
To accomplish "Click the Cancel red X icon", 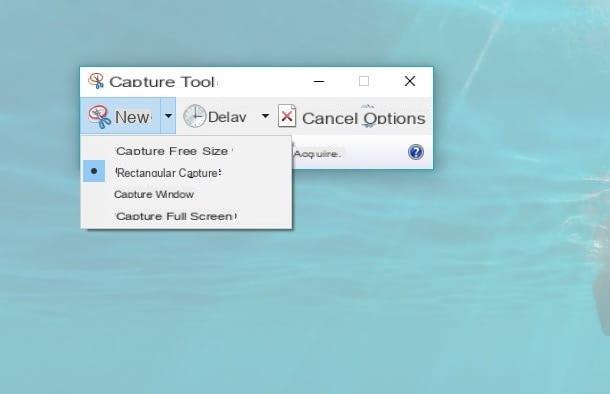I will 287,116.
